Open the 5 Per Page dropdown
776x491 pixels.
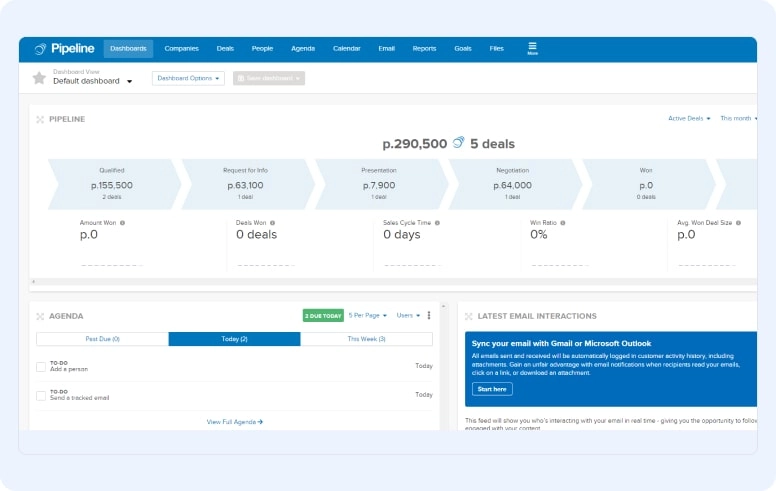(x=368, y=315)
